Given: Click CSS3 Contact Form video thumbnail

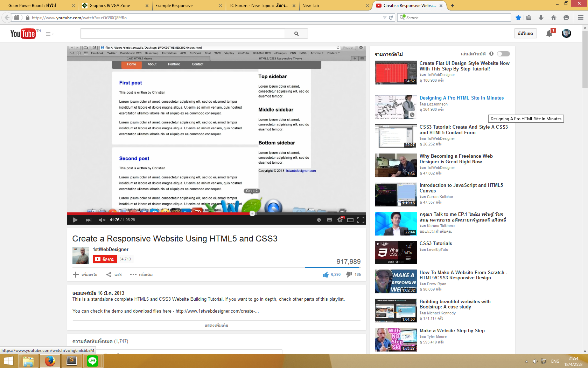Looking at the screenshot, I should (396, 136).
